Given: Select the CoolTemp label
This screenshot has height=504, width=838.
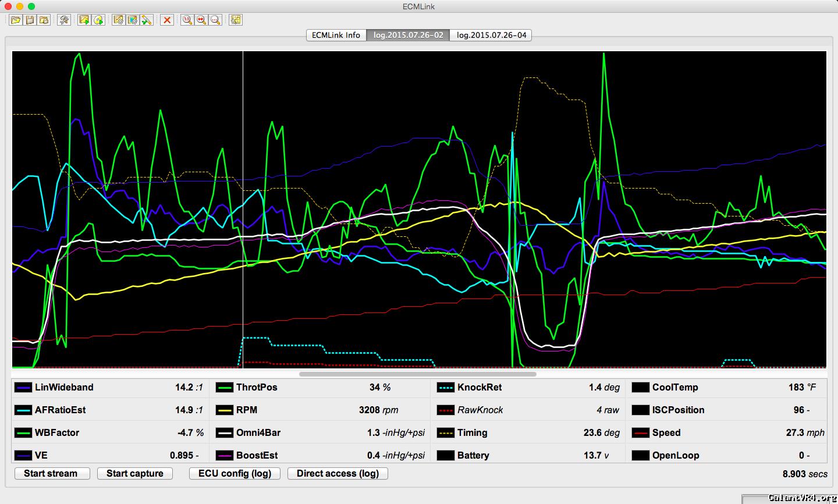Looking at the screenshot, I should point(675,388).
